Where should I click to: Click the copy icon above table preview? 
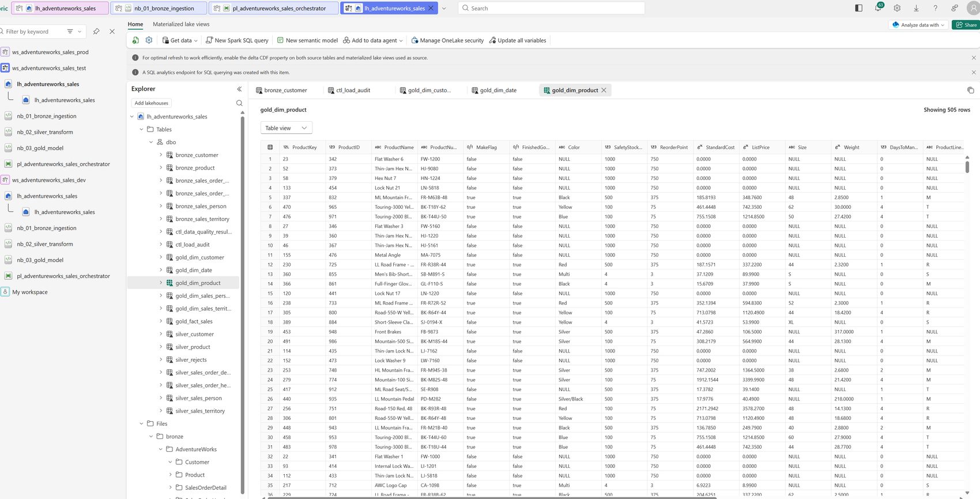tap(970, 90)
